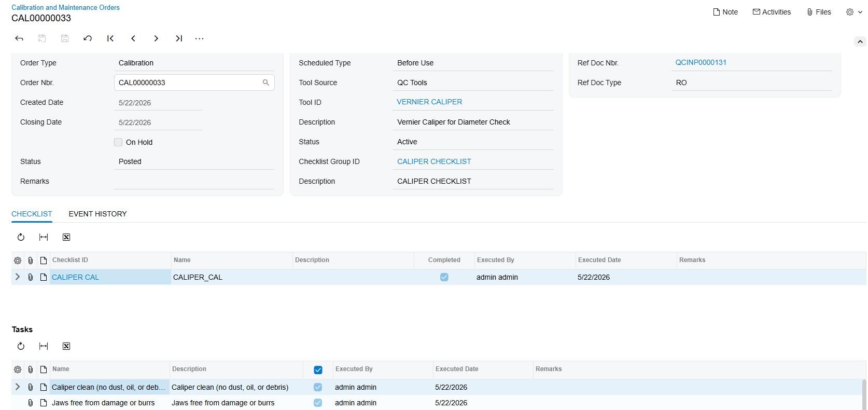
Task: Go to the first record
Action: tap(110, 38)
